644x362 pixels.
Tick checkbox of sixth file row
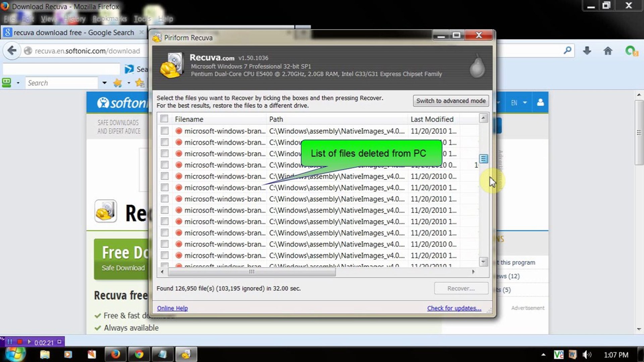tap(164, 187)
